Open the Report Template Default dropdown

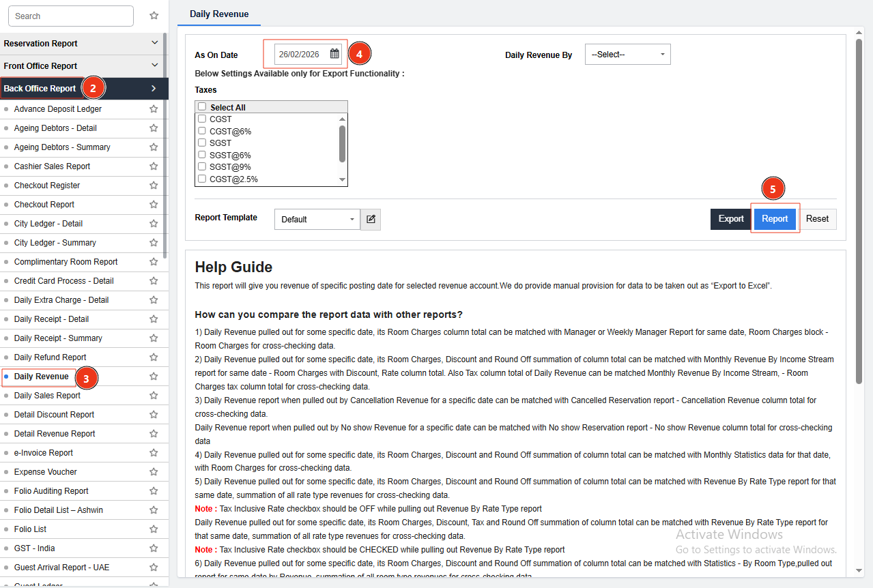[317, 219]
